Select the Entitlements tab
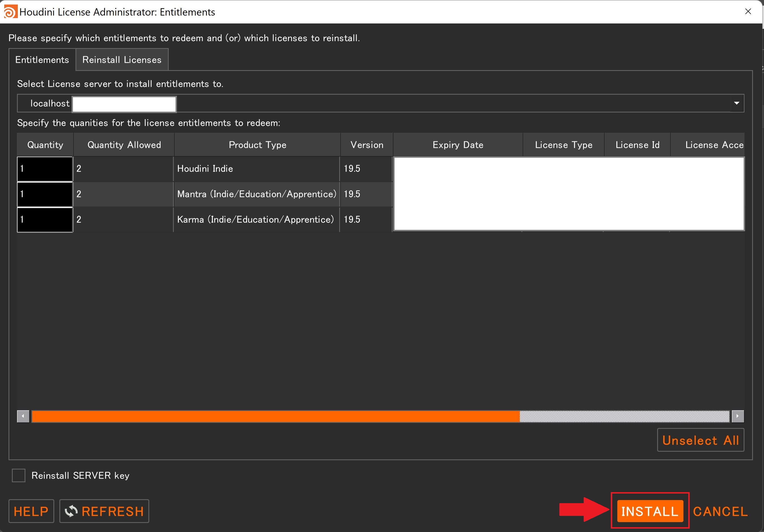Screen dimensions: 764x532 (42, 60)
